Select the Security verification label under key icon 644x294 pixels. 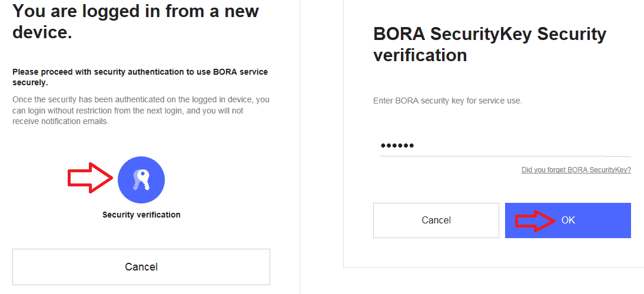(x=141, y=215)
